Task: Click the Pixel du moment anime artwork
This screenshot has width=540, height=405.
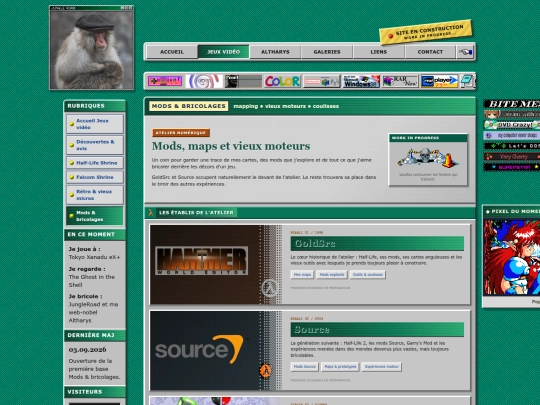Action: (x=512, y=257)
